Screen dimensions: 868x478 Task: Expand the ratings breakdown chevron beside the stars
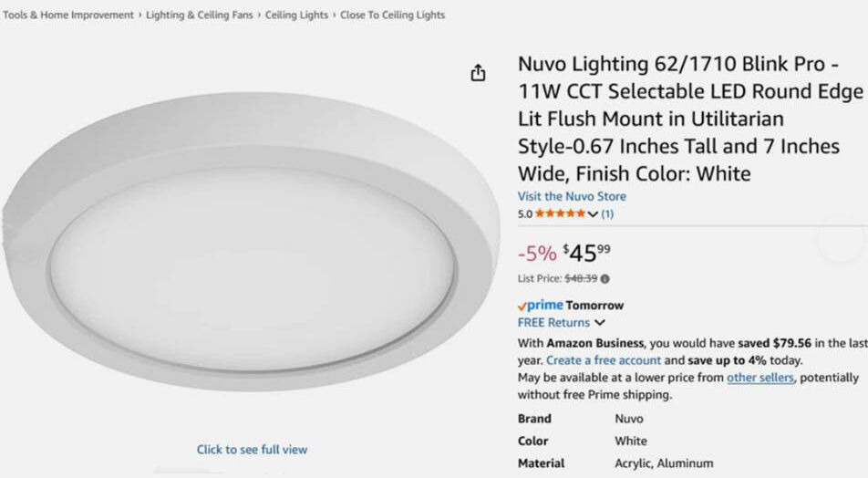click(594, 214)
